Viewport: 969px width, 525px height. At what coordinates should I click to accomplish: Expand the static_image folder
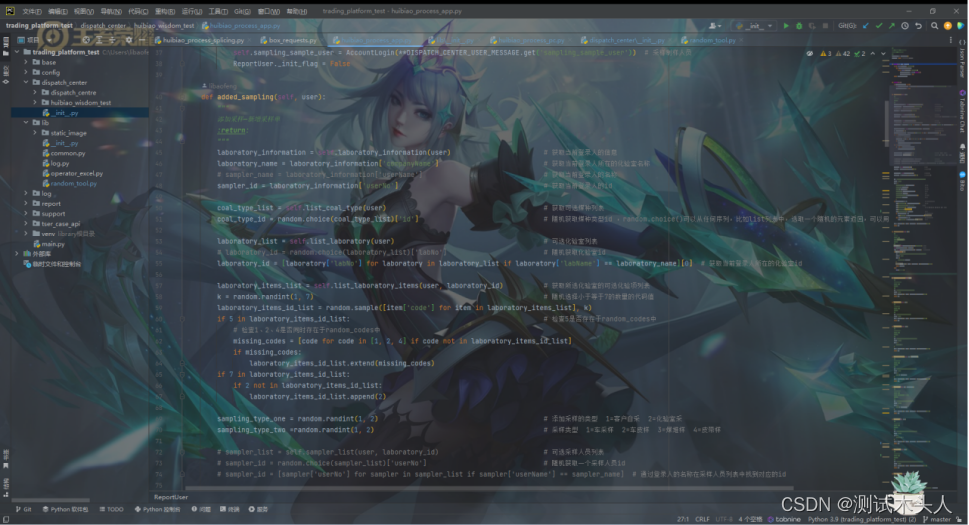pyautogui.click(x=35, y=133)
